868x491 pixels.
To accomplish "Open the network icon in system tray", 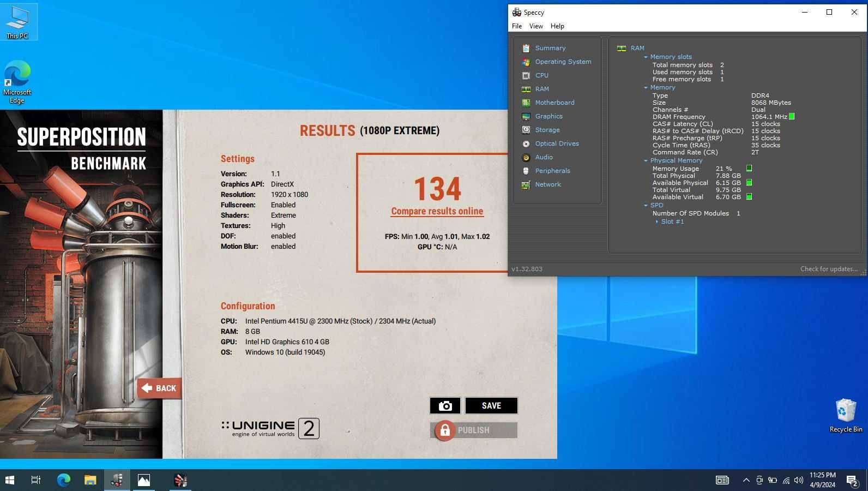I will coord(786,480).
